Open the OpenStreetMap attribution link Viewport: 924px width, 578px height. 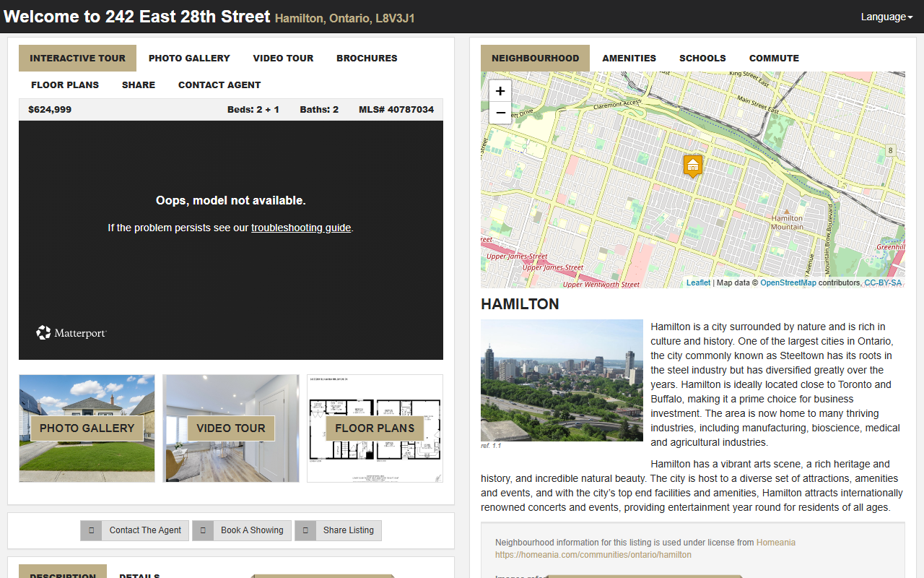point(788,282)
